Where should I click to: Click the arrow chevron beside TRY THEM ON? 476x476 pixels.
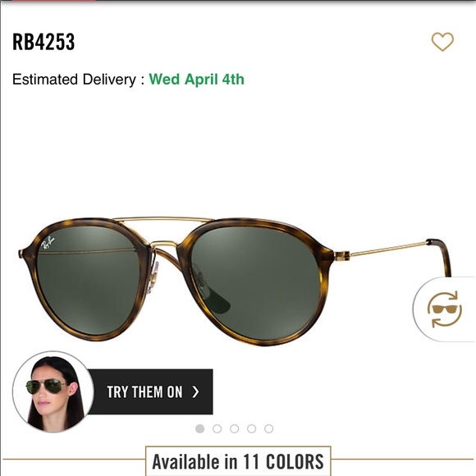click(x=196, y=392)
